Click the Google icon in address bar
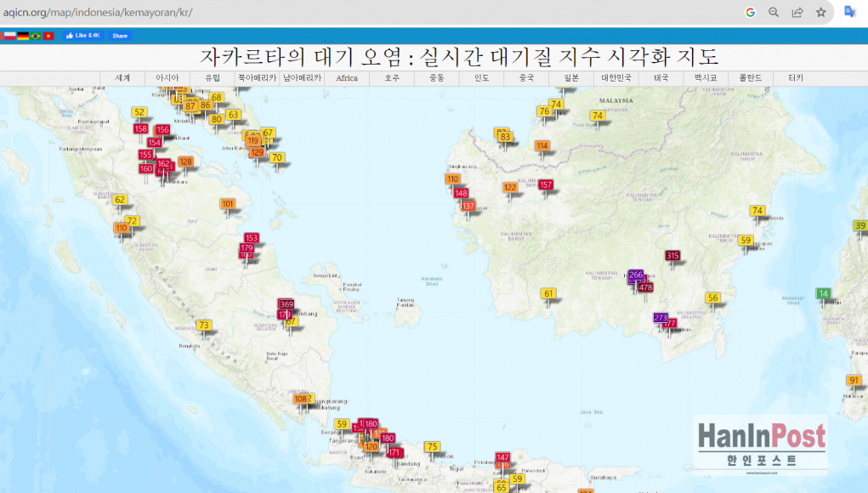The image size is (868, 493). click(750, 12)
